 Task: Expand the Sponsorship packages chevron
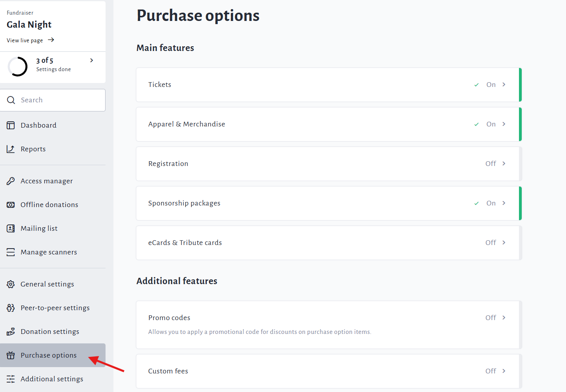504,203
